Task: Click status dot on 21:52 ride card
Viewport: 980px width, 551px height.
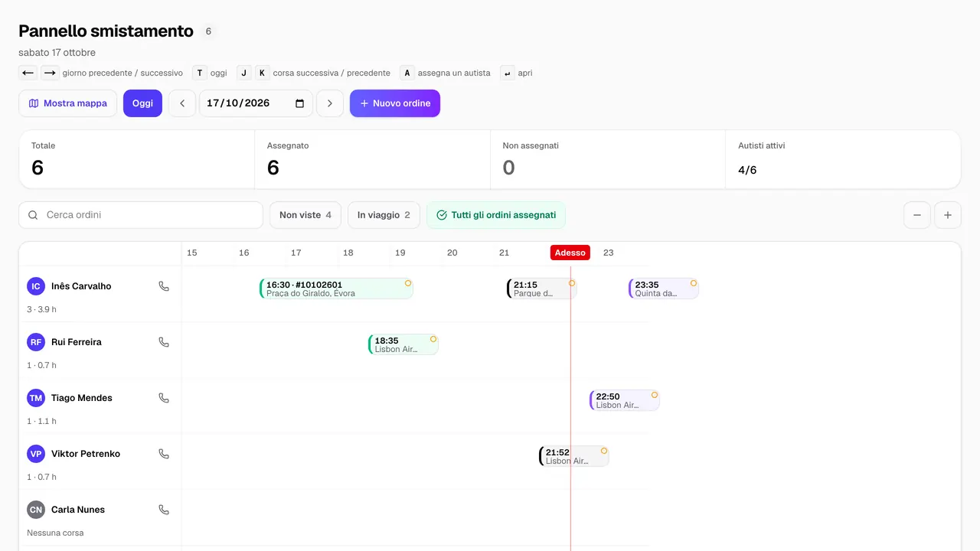Action: click(604, 451)
